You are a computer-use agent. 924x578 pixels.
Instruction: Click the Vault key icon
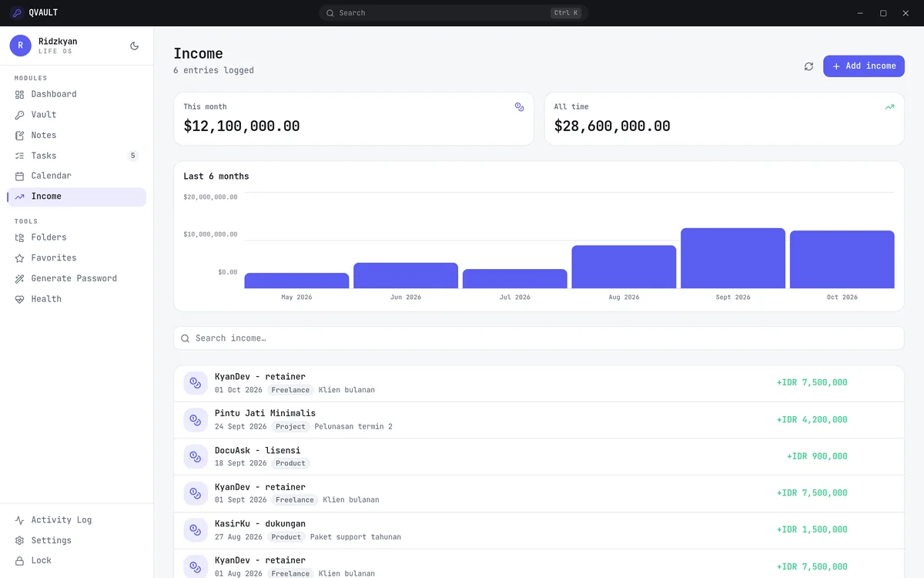pyautogui.click(x=20, y=115)
